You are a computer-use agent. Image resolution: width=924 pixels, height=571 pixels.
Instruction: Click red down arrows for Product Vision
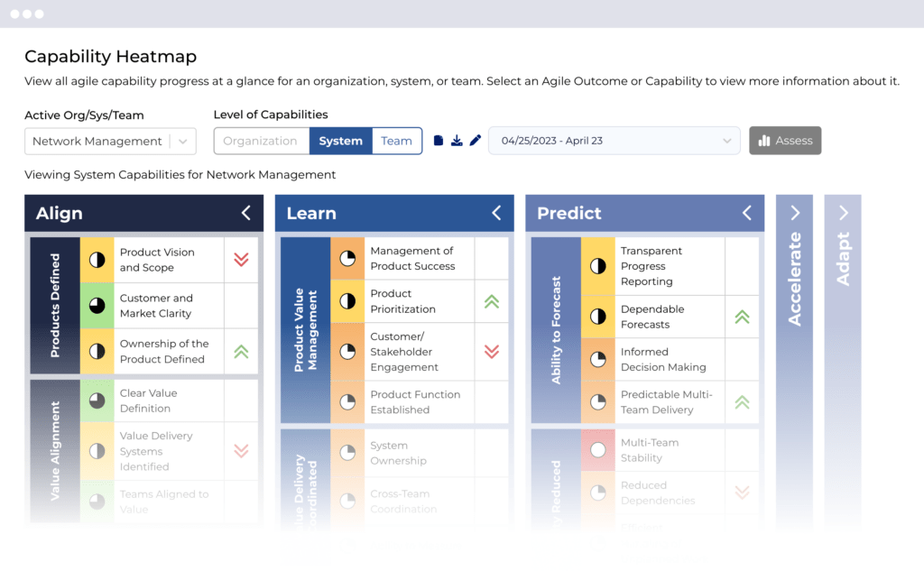[x=241, y=260]
